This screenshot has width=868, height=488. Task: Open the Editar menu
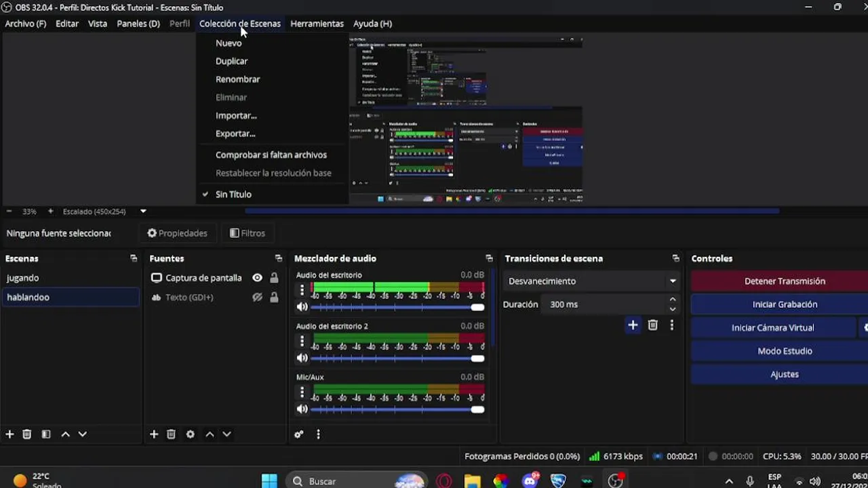coord(67,24)
